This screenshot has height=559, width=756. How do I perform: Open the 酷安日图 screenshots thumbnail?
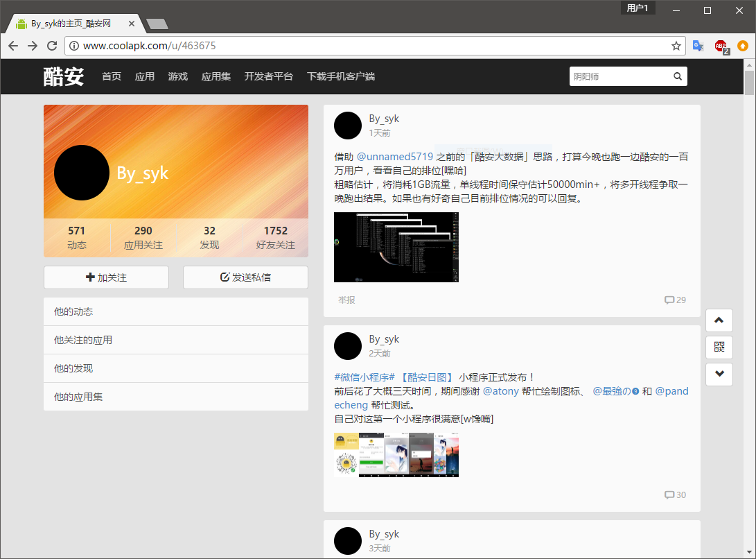click(x=396, y=455)
